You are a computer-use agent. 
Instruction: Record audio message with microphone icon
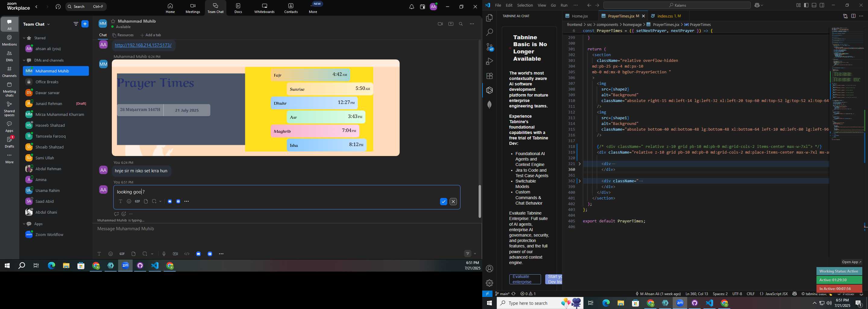pyautogui.click(x=164, y=254)
